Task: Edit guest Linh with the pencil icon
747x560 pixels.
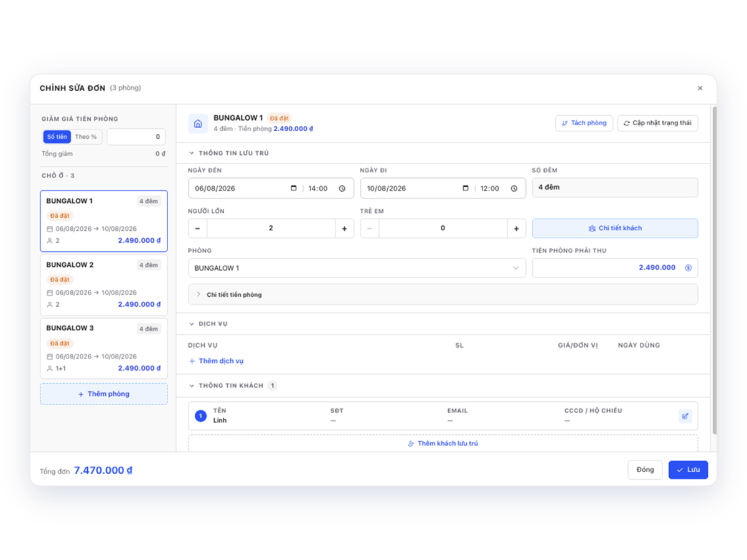Action: pyautogui.click(x=685, y=416)
